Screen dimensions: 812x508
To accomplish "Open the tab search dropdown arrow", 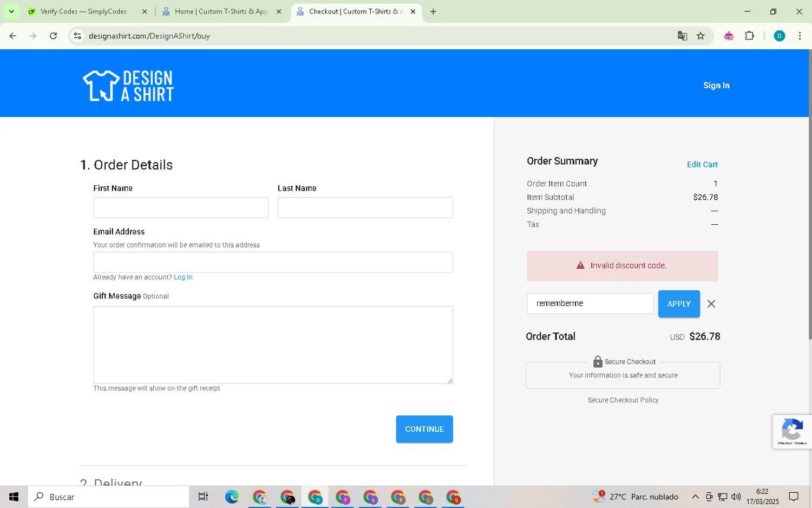I will (11, 11).
